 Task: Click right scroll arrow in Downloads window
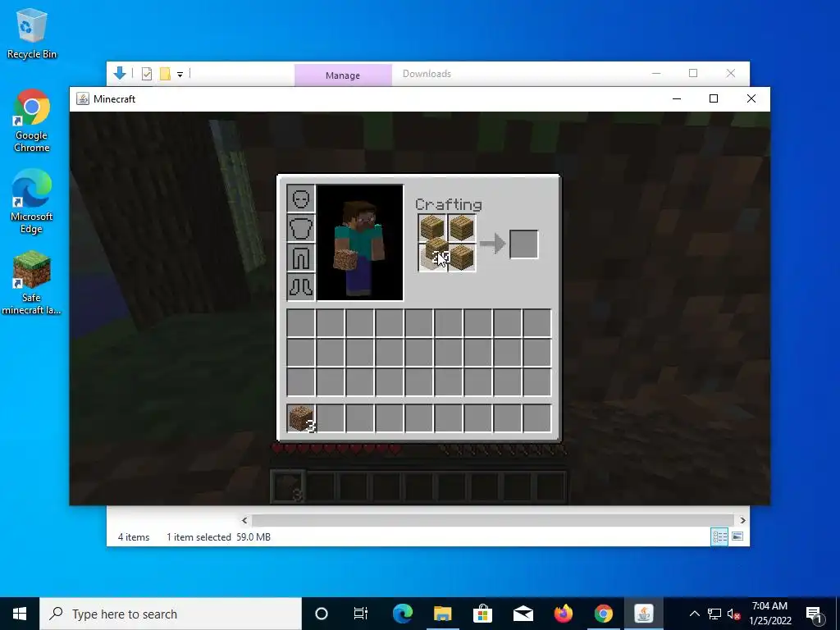pos(742,520)
